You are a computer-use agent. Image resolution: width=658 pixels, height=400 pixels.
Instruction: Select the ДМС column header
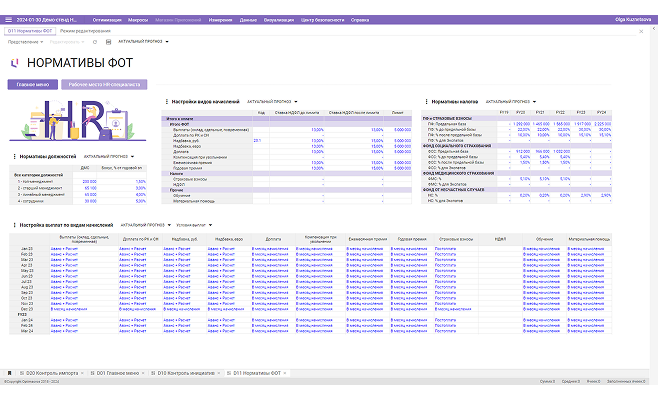pos(84,168)
